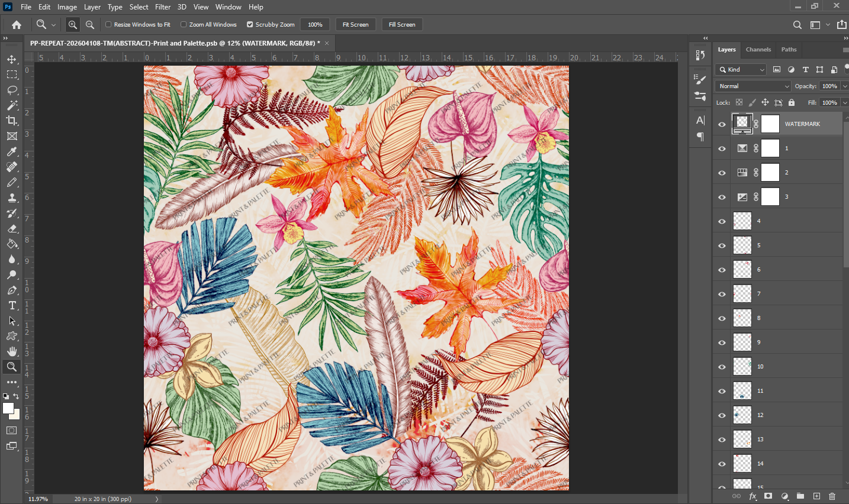The width and height of the screenshot is (849, 504).
Task: Click the foreground color swatch
Action: click(x=8, y=408)
